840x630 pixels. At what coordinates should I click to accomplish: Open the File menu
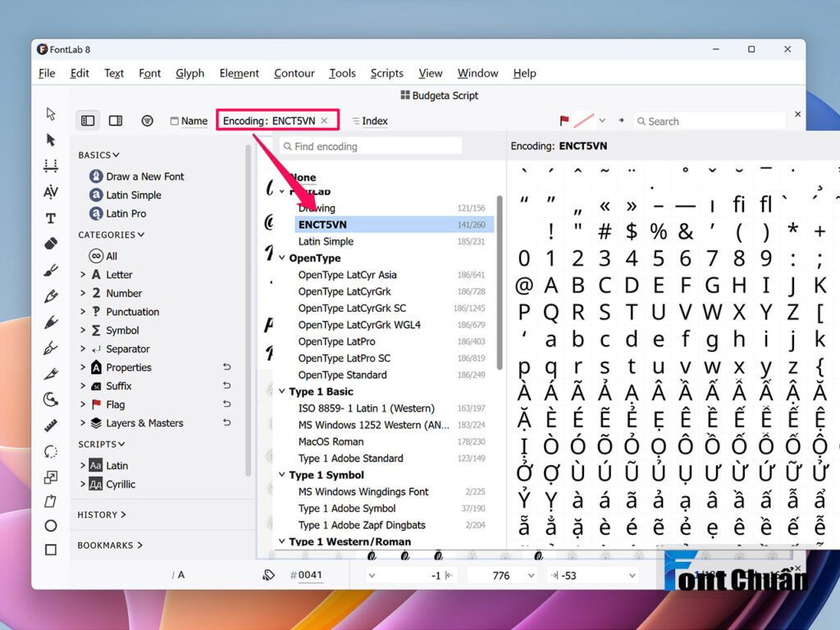pos(47,73)
